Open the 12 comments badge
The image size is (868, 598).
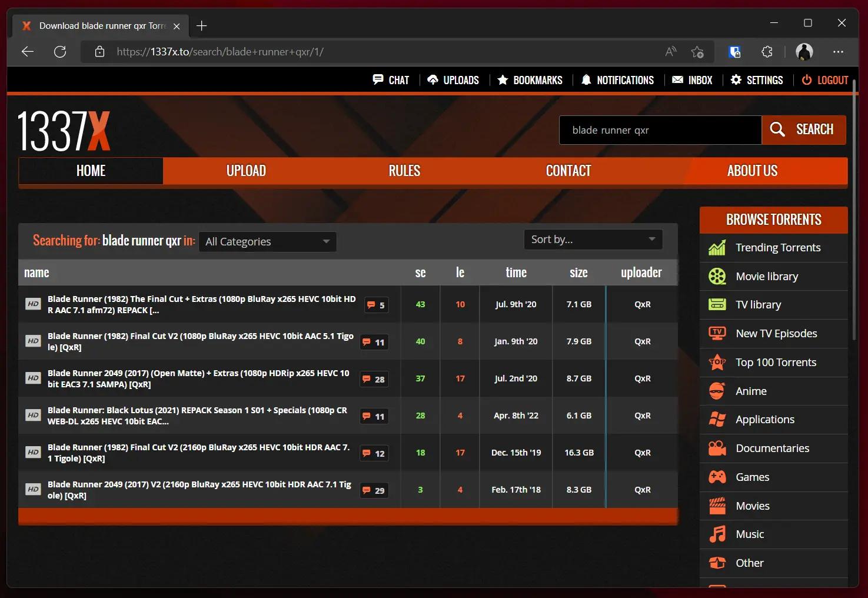pyautogui.click(x=374, y=453)
